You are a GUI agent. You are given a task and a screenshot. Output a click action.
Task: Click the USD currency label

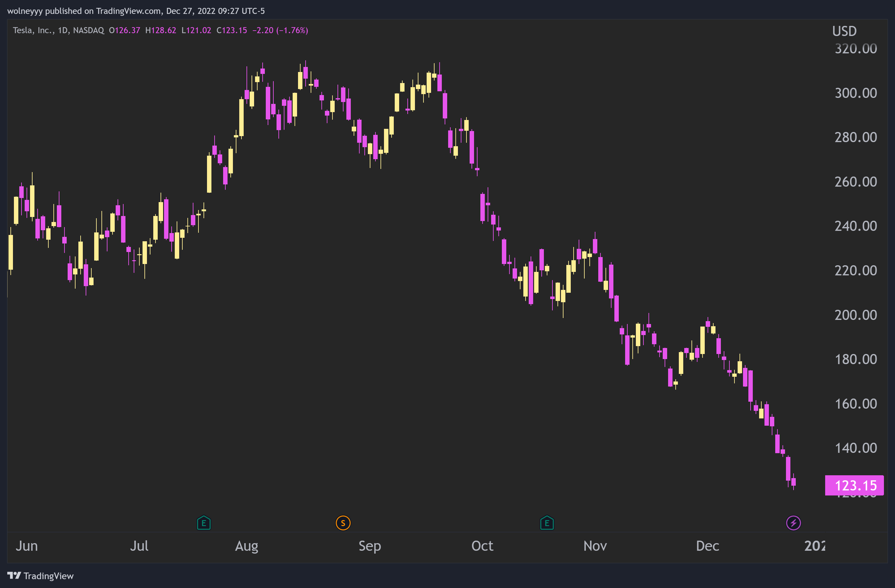coord(844,31)
